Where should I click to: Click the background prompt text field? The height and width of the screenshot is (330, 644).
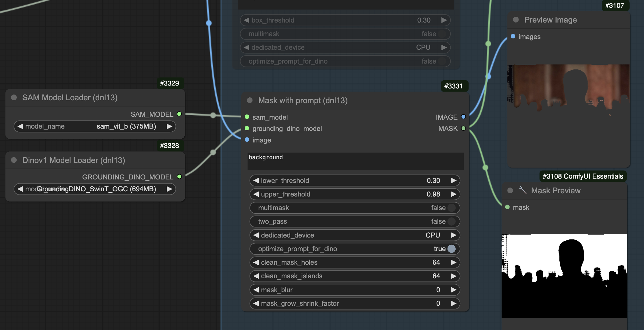[x=355, y=161]
